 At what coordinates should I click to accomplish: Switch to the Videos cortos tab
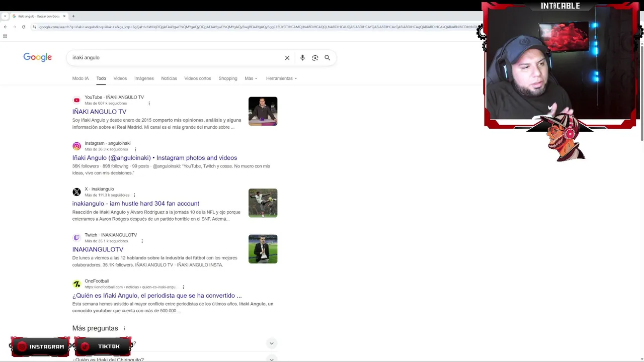pos(198,78)
